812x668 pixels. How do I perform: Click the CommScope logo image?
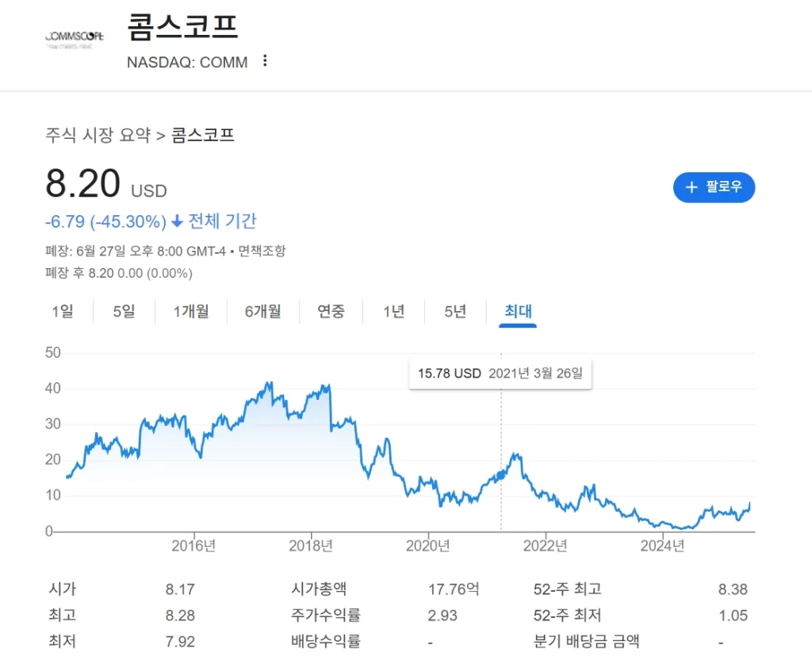click(75, 39)
